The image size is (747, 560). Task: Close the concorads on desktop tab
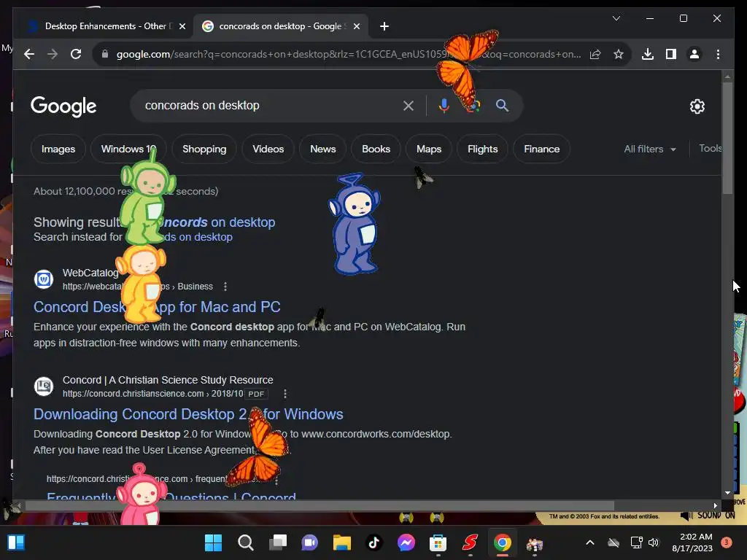(x=356, y=26)
